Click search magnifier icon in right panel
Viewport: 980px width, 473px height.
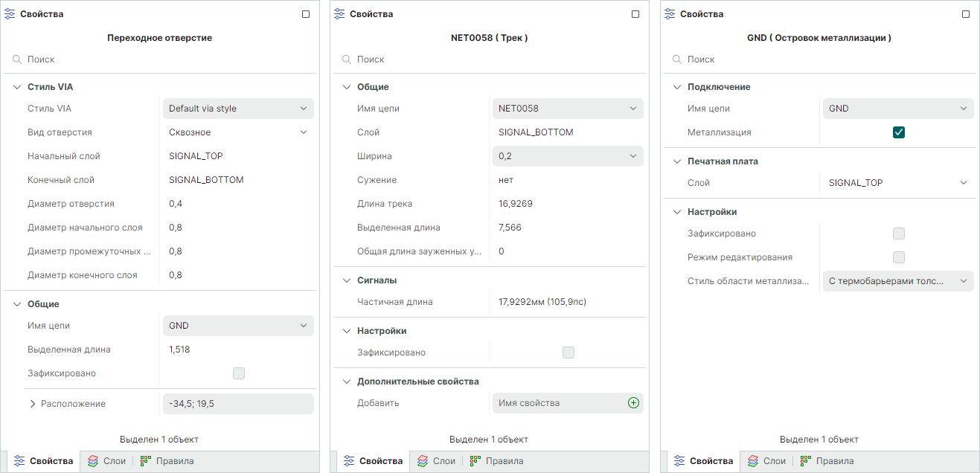tap(676, 59)
